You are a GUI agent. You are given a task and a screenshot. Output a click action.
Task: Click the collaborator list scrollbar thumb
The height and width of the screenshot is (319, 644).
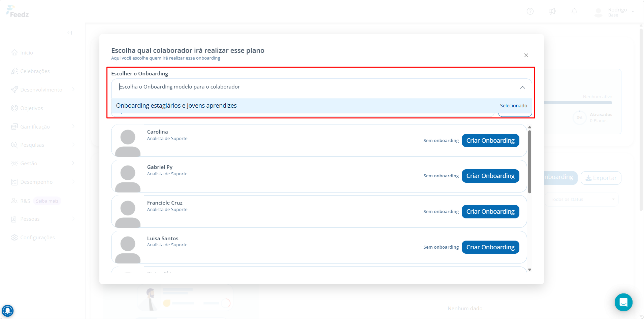(530, 162)
